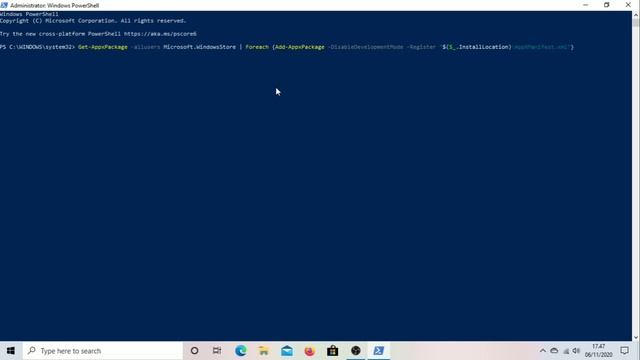Screen dimensions: 640x360
Task: Open File Explorer from the taskbar
Action: [264, 351]
